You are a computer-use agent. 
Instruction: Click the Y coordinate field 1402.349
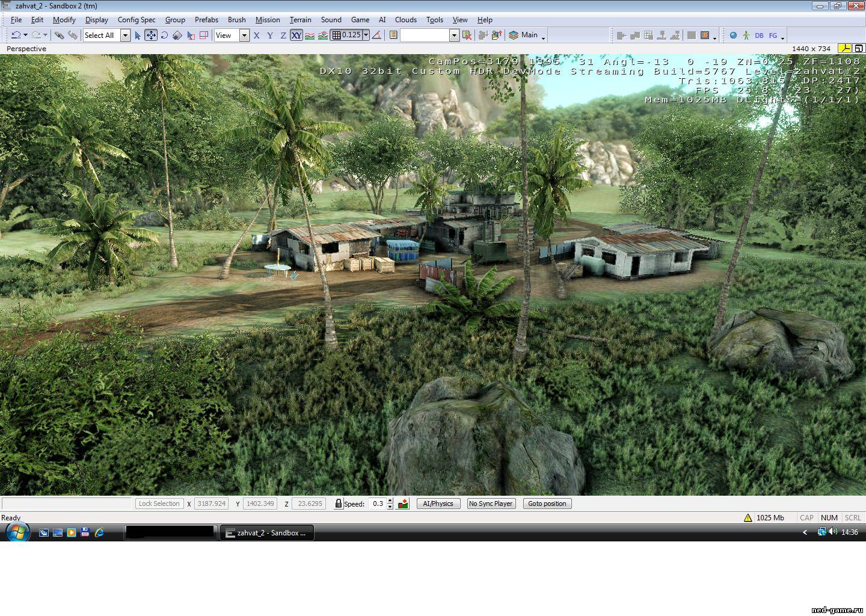pos(260,504)
